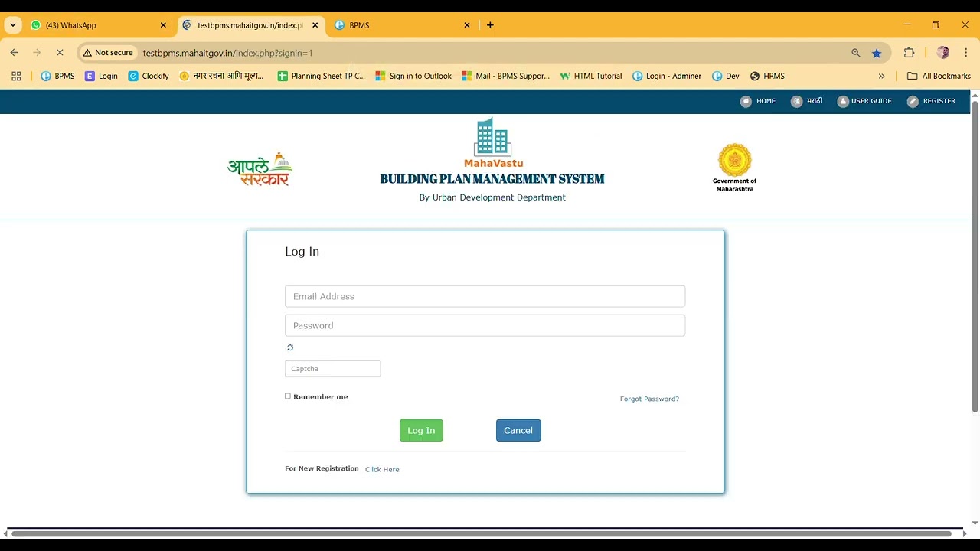Open the Chrome three-dot menu
The image size is (980, 551).
[x=966, y=53]
